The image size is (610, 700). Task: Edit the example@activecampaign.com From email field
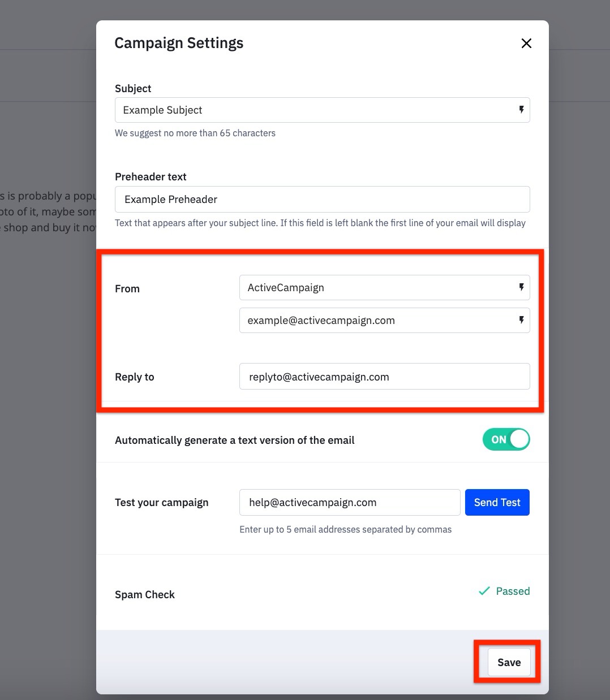click(x=376, y=321)
